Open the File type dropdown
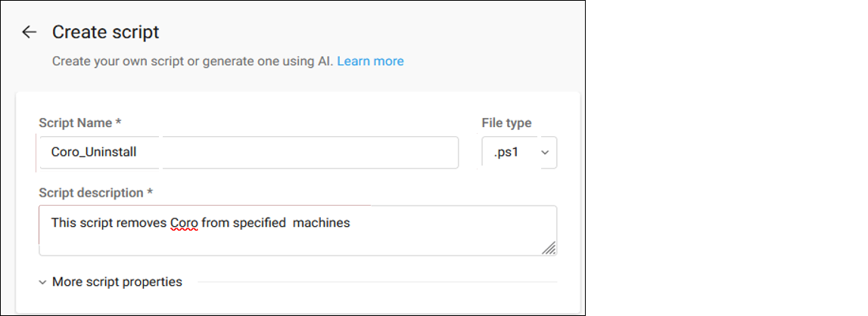This screenshot has width=868, height=316. 519,152
